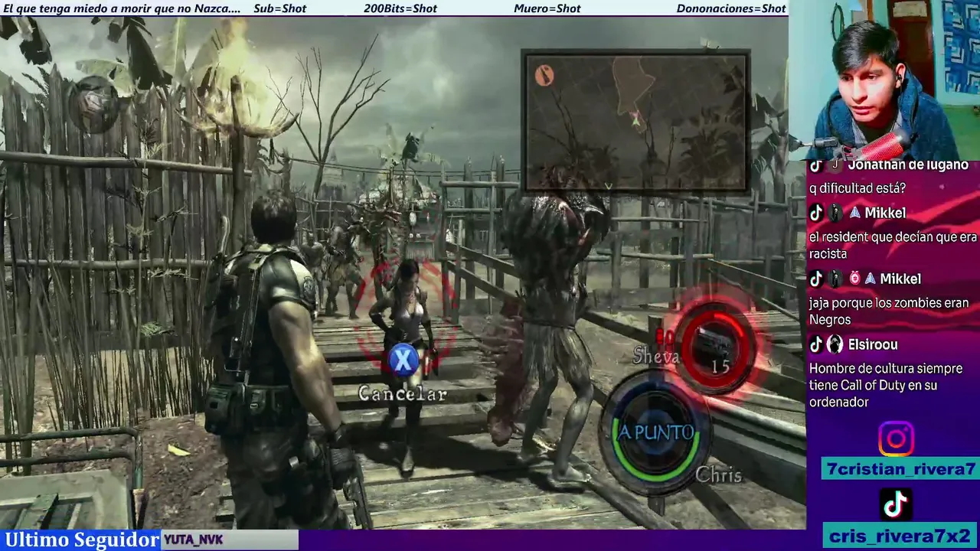Click the Chris player name label
Image resolution: width=980 pixels, height=551 pixels.
[718, 475]
